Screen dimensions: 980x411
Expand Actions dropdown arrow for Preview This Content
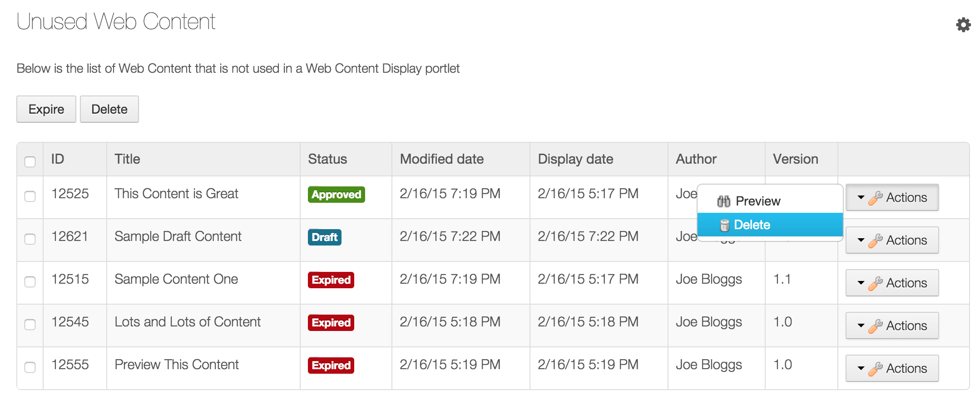click(x=861, y=368)
